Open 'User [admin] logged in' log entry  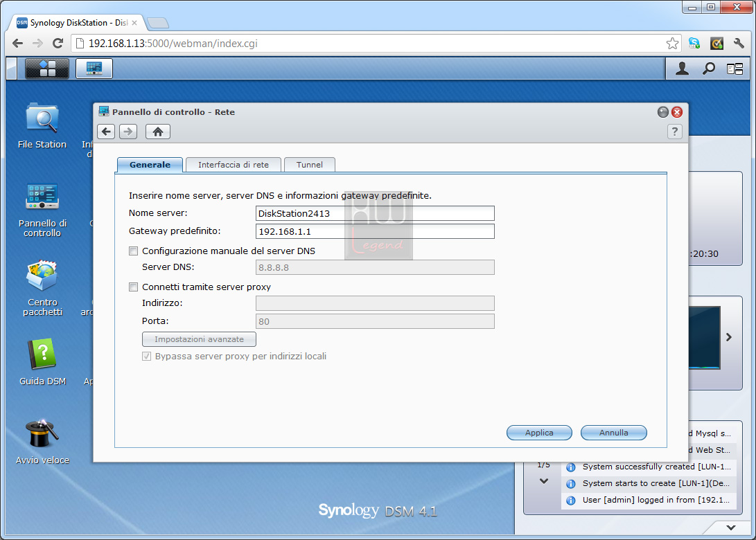click(649, 500)
